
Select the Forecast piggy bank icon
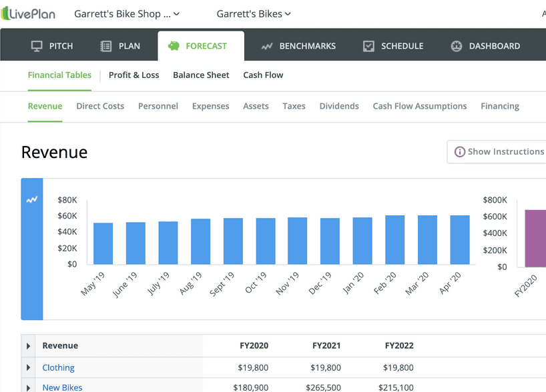point(174,46)
